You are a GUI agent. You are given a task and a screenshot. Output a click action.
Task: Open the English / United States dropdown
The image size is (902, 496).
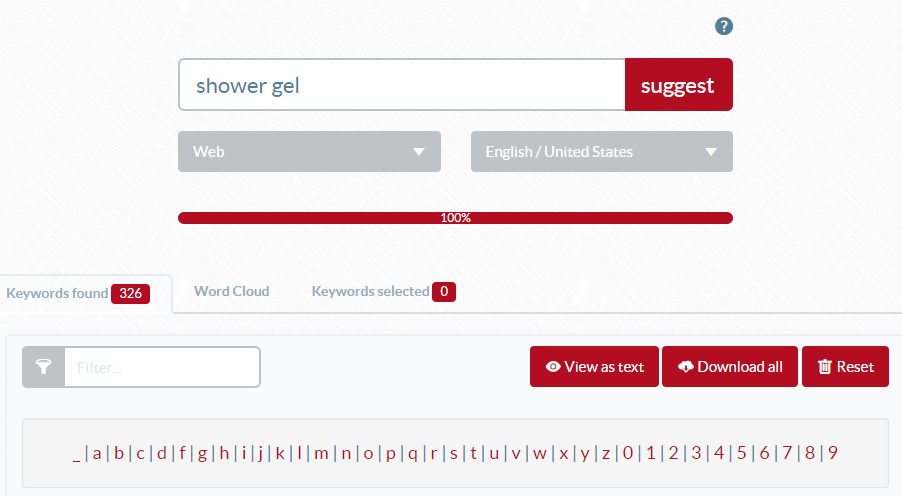point(602,151)
